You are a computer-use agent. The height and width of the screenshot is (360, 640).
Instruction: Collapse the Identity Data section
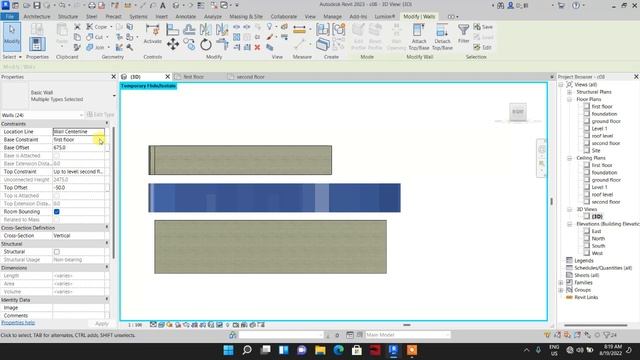tap(107, 300)
